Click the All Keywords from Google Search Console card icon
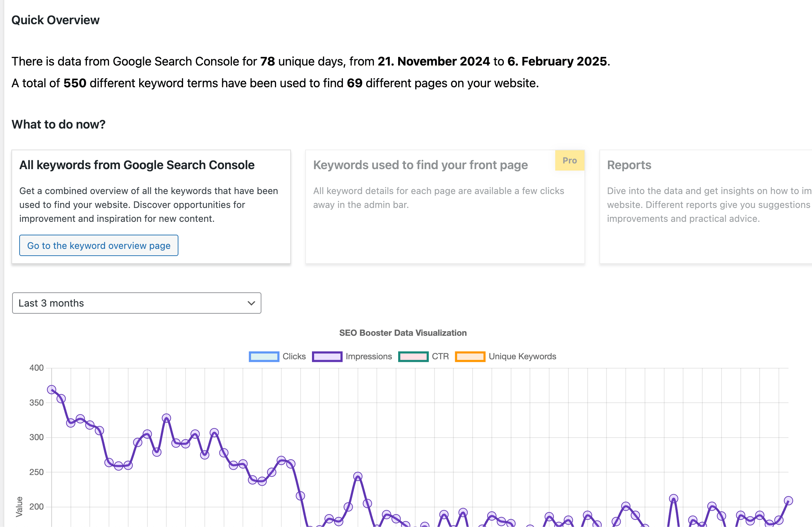812x527 pixels. click(150, 207)
